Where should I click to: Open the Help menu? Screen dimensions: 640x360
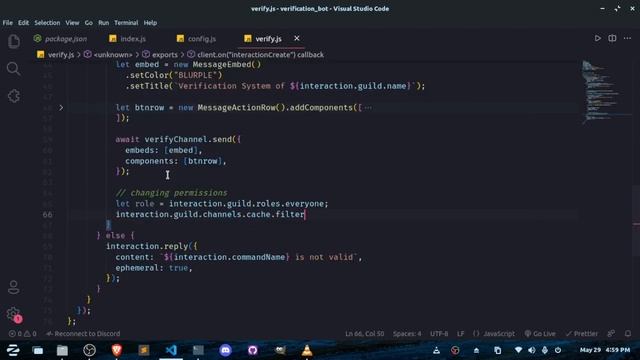pos(150,23)
